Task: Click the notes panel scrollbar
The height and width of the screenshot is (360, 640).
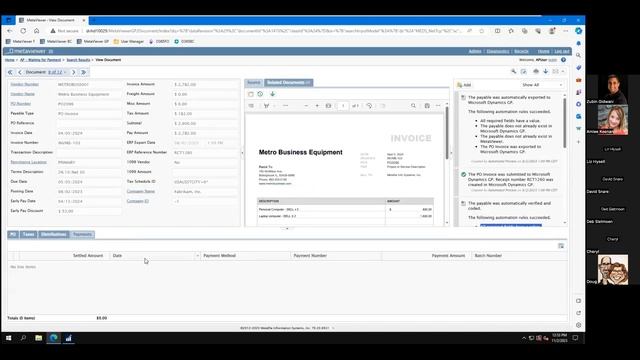Action: pyautogui.click(x=565, y=122)
